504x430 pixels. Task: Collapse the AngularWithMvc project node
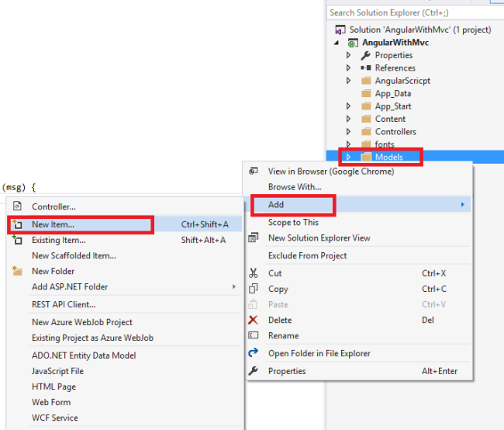(337, 43)
